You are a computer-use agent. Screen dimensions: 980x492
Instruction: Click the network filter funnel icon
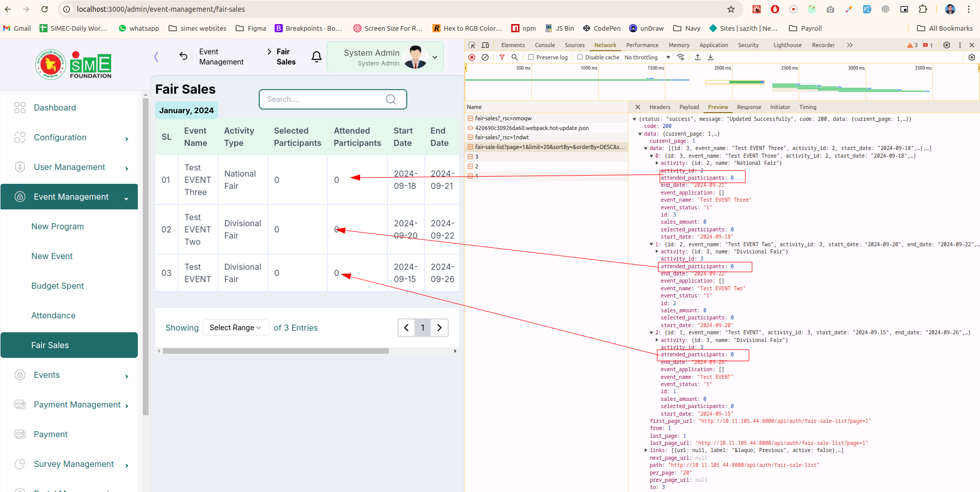[x=502, y=57]
